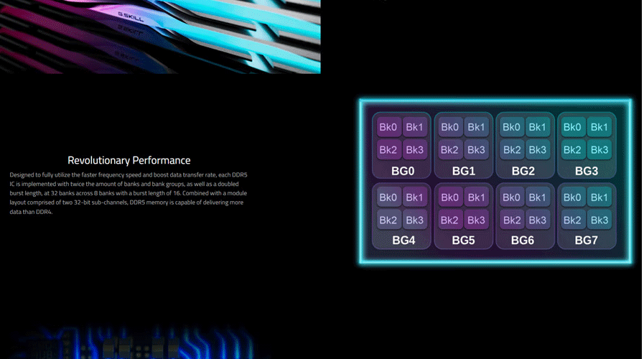Screen dimensions: 644x359
Task: Select the Bk1 block in BG6
Action: (x=538, y=197)
